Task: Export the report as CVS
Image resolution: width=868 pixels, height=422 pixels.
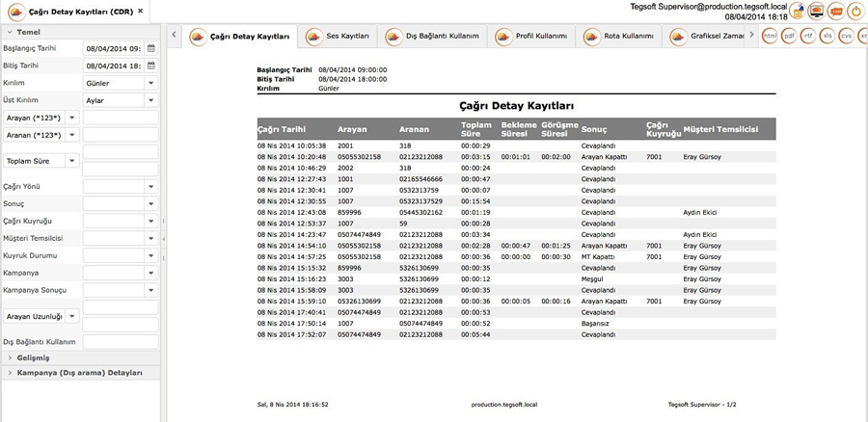Action: point(847,36)
